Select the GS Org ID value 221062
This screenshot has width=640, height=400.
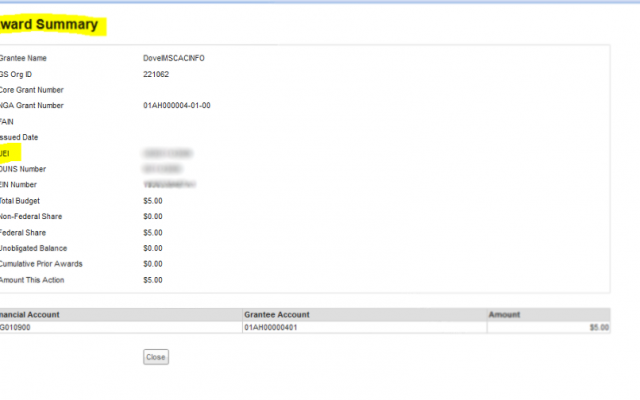pyautogui.click(x=156, y=74)
